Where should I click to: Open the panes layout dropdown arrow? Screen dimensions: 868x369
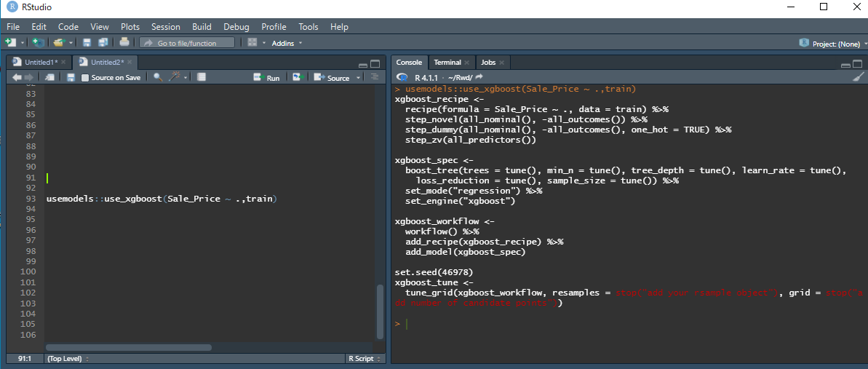click(x=264, y=43)
